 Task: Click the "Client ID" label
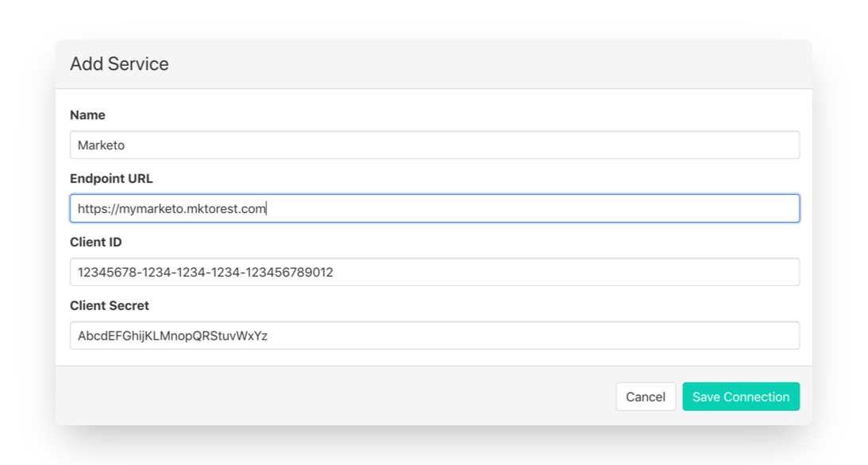click(96, 242)
